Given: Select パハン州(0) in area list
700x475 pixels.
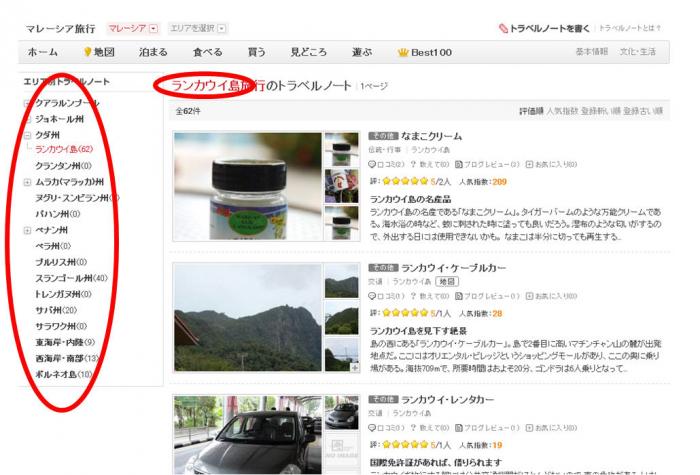Looking at the screenshot, I should click(x=58, y=214).
